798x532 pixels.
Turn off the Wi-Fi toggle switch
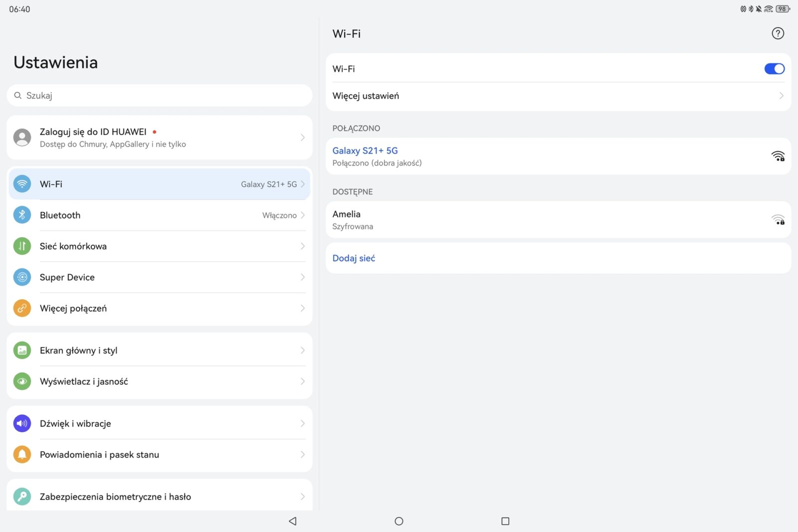[x=774, y=69]
